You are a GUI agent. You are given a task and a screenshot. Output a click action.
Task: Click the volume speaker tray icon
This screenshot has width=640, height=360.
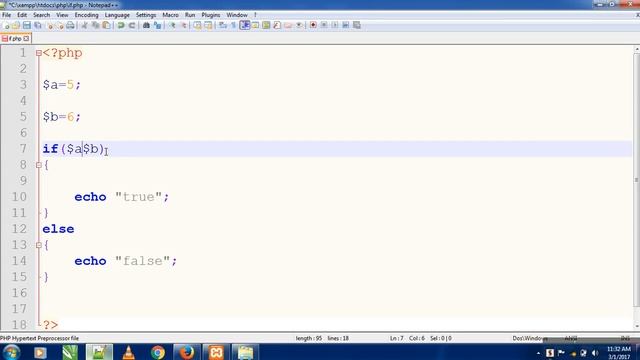pyautogui.click(x=595, y=353)
